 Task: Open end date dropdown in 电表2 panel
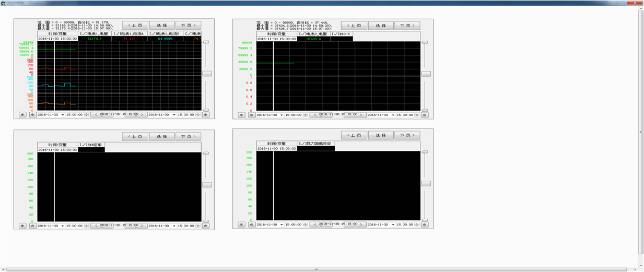click(393, 115)
